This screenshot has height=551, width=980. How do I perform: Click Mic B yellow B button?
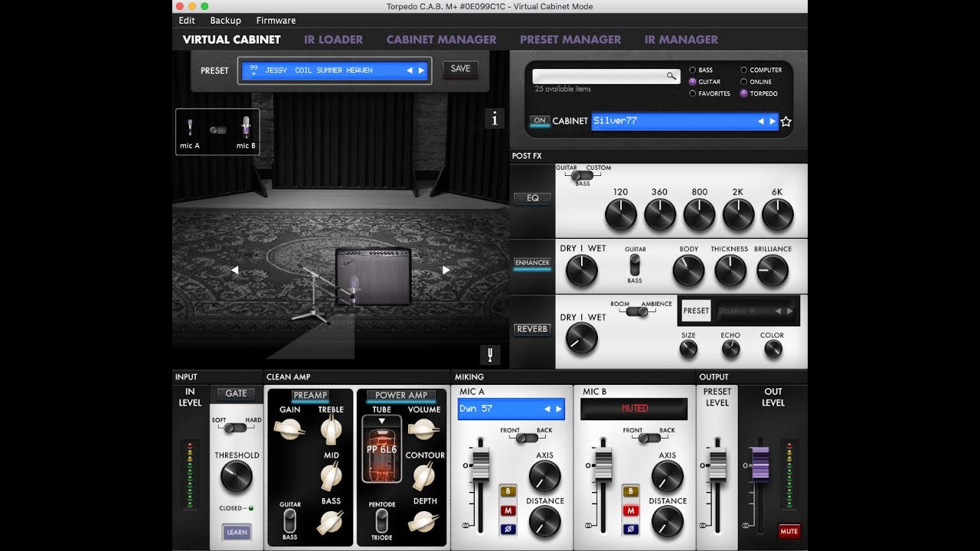click(x=629, y=491)
